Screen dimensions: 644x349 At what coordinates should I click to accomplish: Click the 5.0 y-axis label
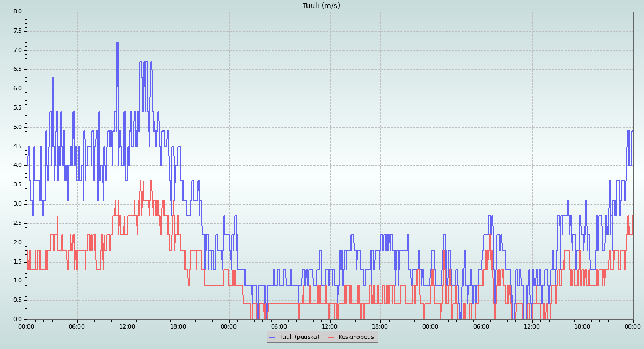pos(17,127)
